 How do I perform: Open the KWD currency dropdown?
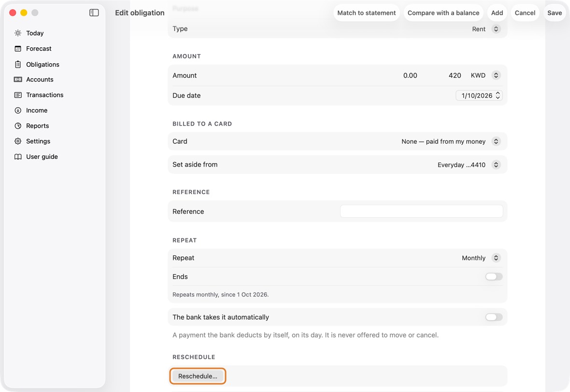(496, 75)
